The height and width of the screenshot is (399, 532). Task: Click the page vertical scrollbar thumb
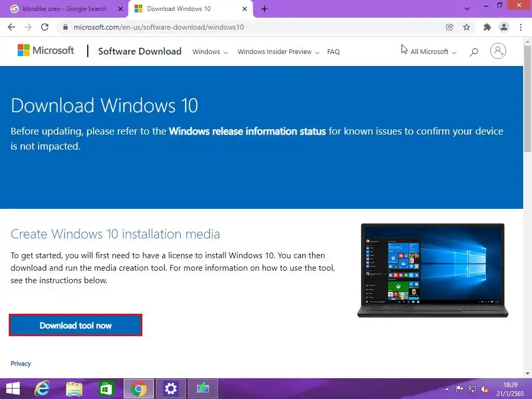tap(527, 98)
